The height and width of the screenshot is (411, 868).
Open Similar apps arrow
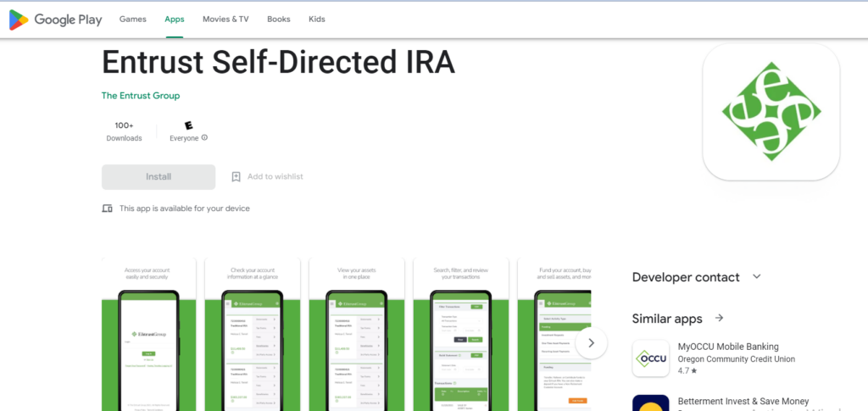tap(719, 318)
